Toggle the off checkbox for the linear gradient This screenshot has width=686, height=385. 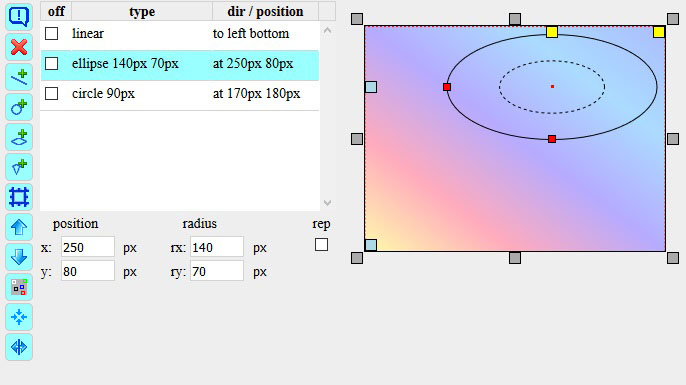[52, 34]
